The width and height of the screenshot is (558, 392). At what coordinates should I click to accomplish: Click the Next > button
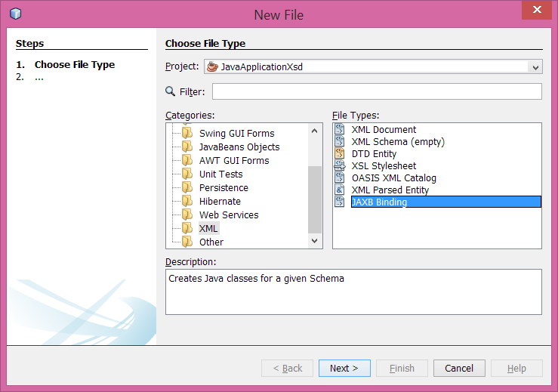344,368
